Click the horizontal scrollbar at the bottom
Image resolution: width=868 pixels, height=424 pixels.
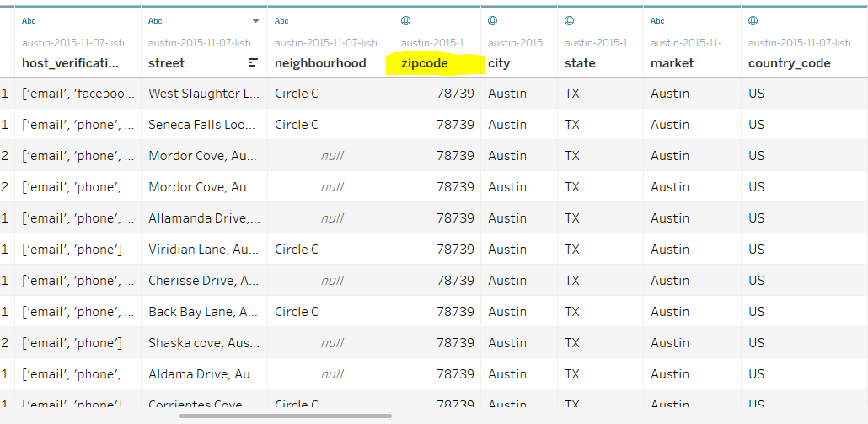tap(285, 416)
